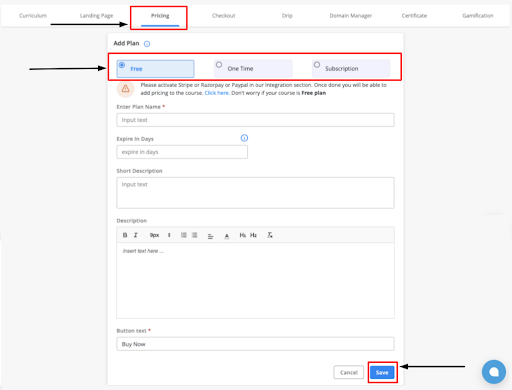The image size is (512, 390).
Task: Switch to the Certificate tab
Action: point(414,16)
